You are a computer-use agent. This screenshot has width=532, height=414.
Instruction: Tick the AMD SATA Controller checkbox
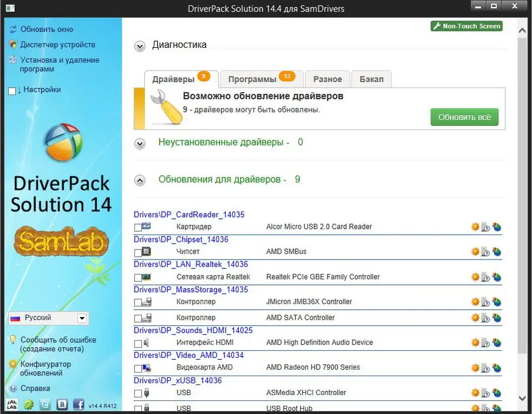pos(138,318)
